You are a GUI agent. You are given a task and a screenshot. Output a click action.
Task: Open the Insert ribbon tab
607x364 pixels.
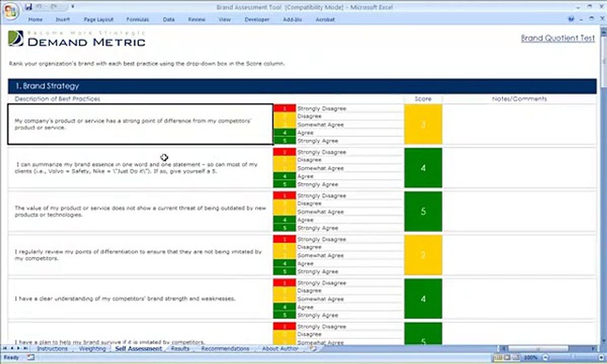(63, 20)
